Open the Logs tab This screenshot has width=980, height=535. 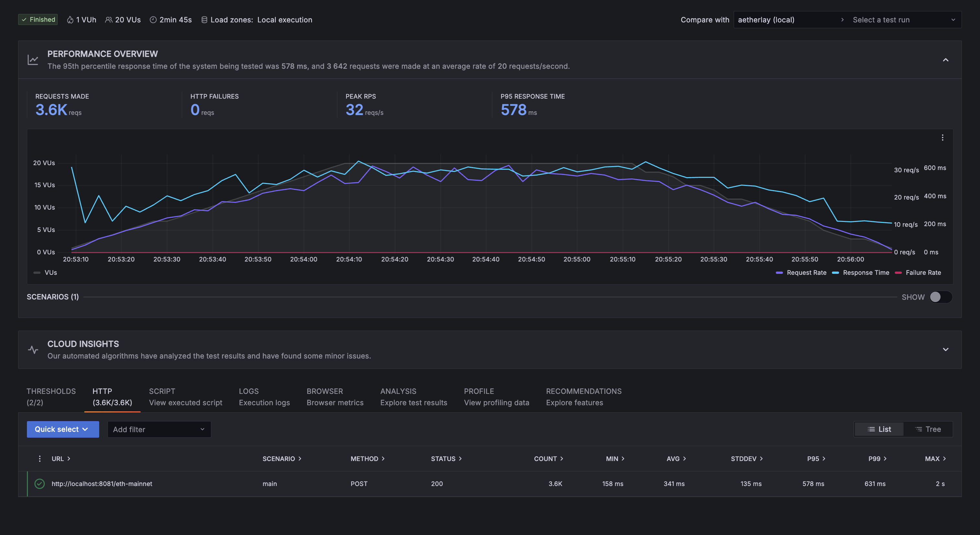(x=264, y=396)
